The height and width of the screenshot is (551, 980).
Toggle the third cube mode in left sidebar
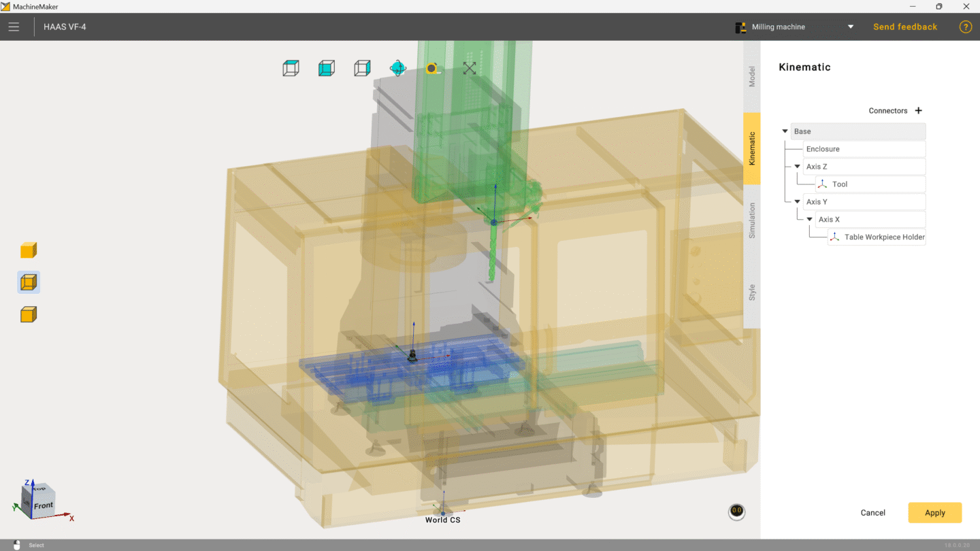[x=29, y=314]
